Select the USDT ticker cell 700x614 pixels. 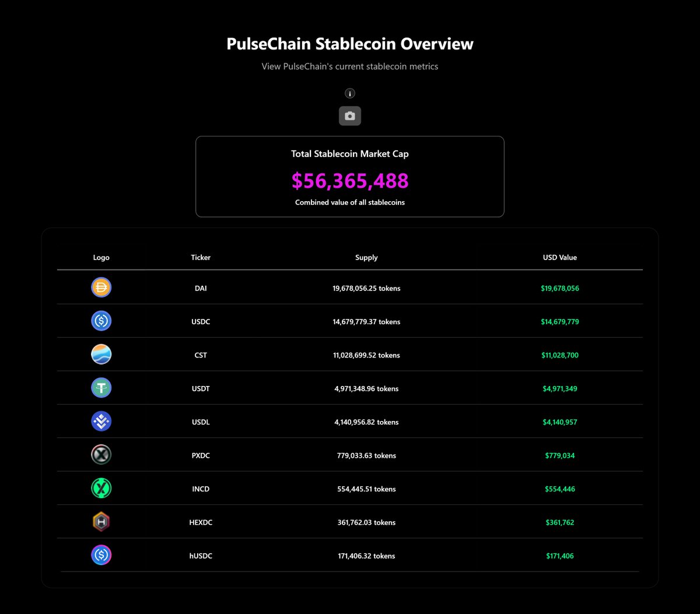pos(201,388)
